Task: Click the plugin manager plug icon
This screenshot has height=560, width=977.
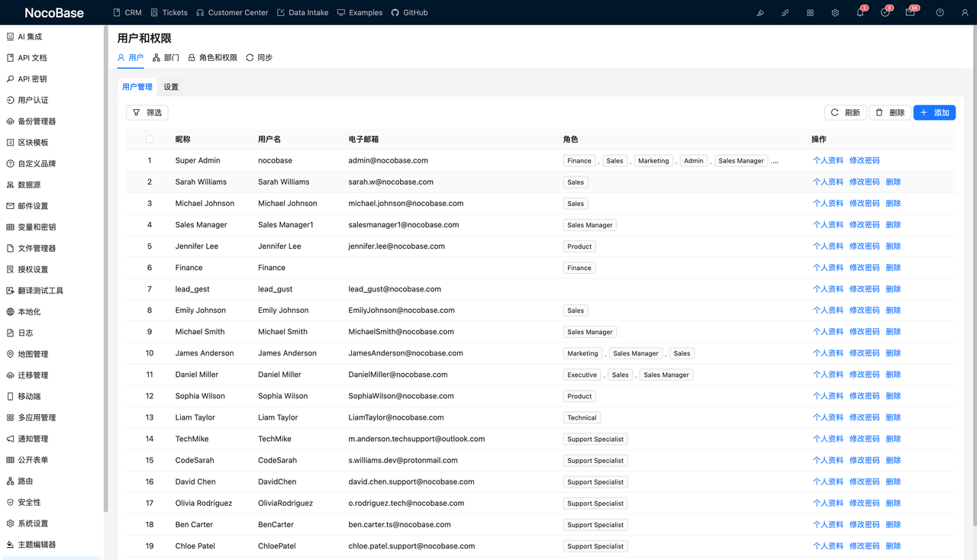Action: coord(785,13)
